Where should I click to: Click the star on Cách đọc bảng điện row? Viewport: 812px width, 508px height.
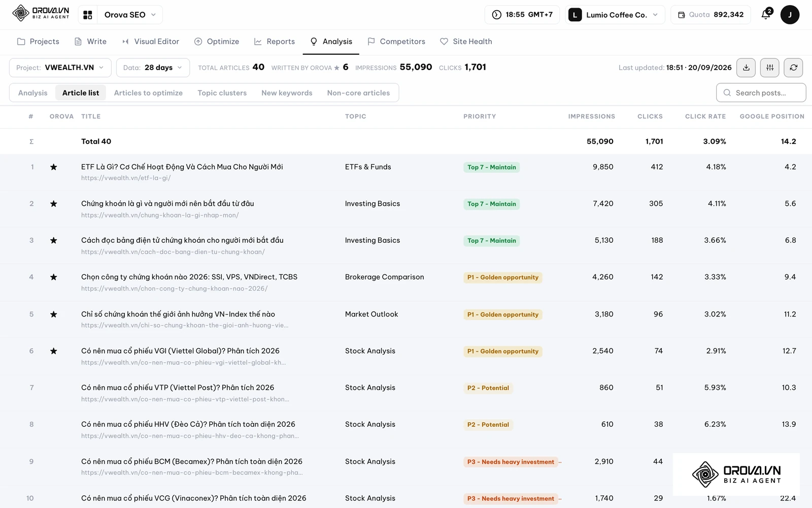[x=53, y=240]
